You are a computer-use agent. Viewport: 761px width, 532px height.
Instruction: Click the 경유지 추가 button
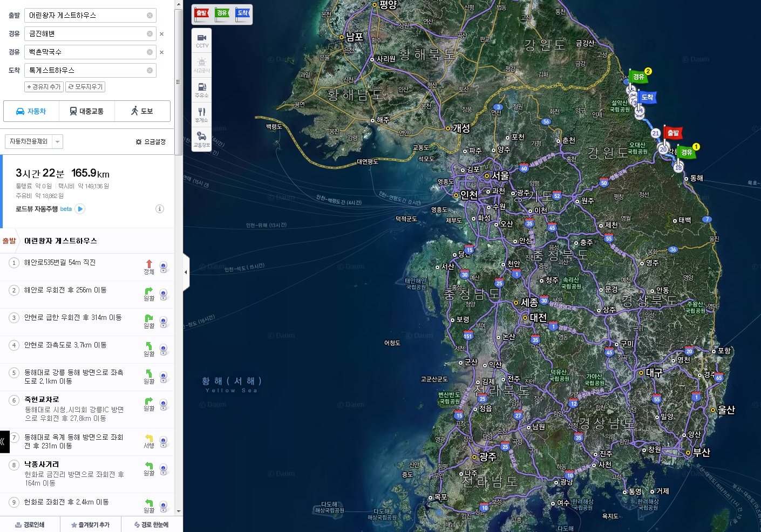click(44, 87)
